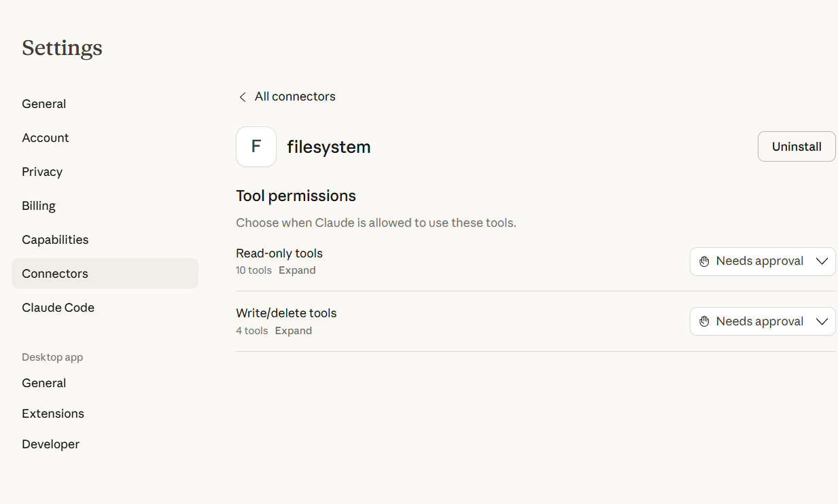
Task: Open the Read-only tools permission dropdown
Action: [762, 262]
